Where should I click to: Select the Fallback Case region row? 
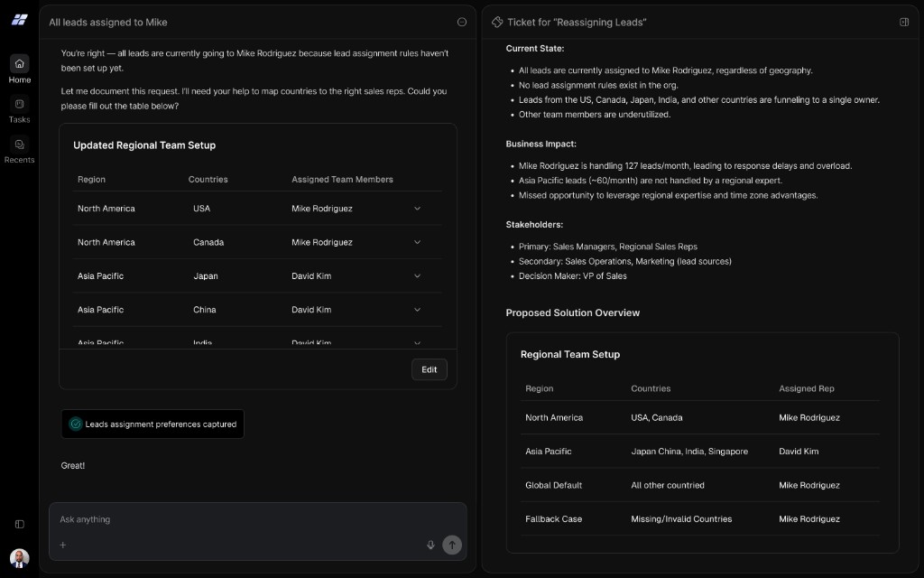(x=699, y=519)
